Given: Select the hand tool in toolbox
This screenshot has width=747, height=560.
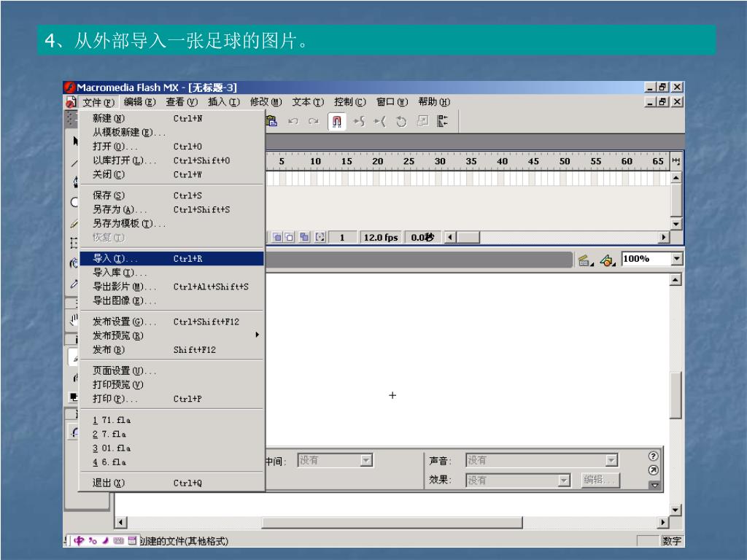Looking at the screenshot, I should click(74, 319).
